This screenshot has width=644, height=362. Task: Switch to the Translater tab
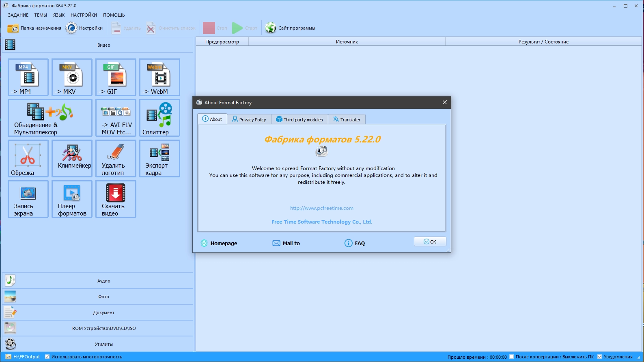[x=347, y=119]
